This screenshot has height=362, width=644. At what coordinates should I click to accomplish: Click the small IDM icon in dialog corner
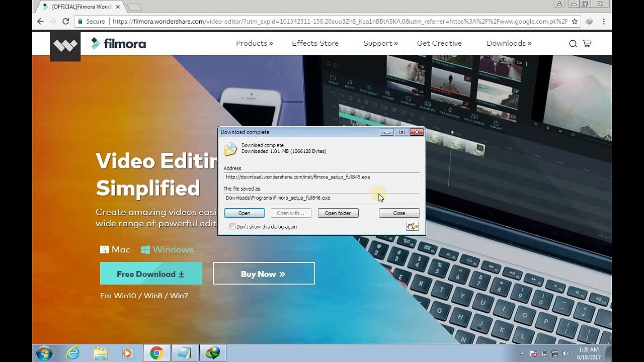(412, 227)
